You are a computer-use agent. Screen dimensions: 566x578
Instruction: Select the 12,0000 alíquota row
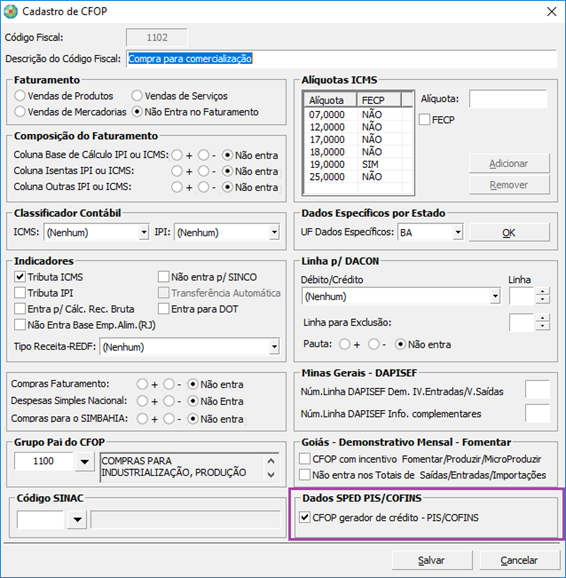(x=358, y=127)
